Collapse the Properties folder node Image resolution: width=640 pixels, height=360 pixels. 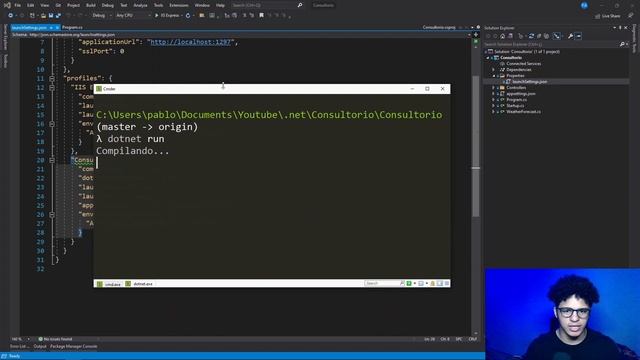tap(493, 76)
